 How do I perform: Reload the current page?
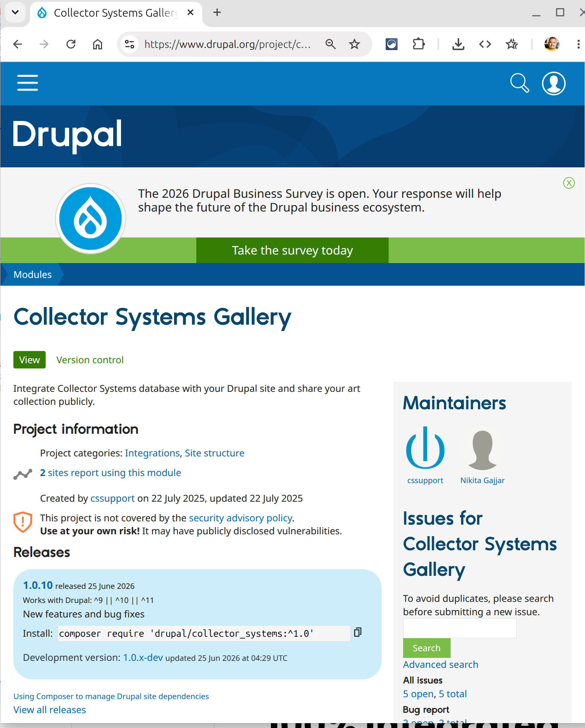(71, 45)
